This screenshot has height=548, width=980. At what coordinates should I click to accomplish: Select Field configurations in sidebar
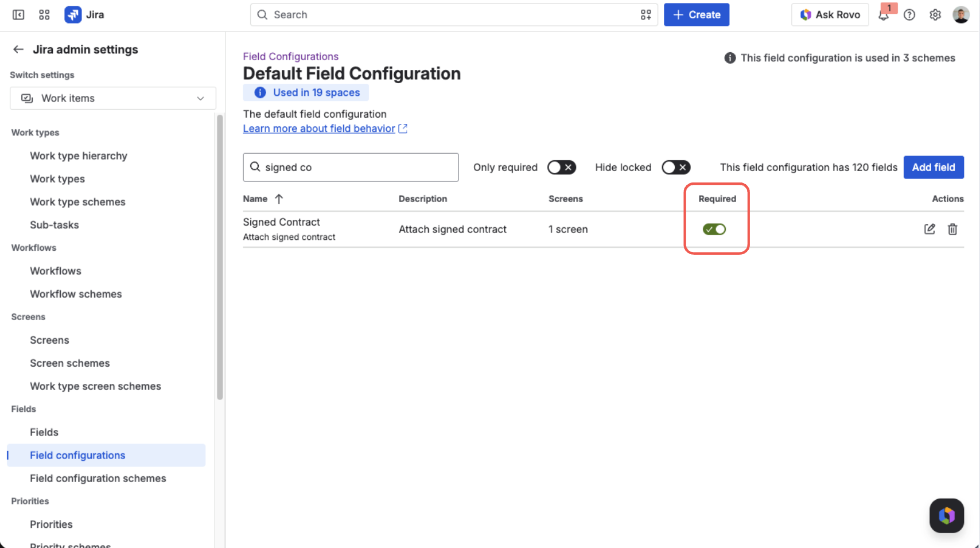pos(106,455)
